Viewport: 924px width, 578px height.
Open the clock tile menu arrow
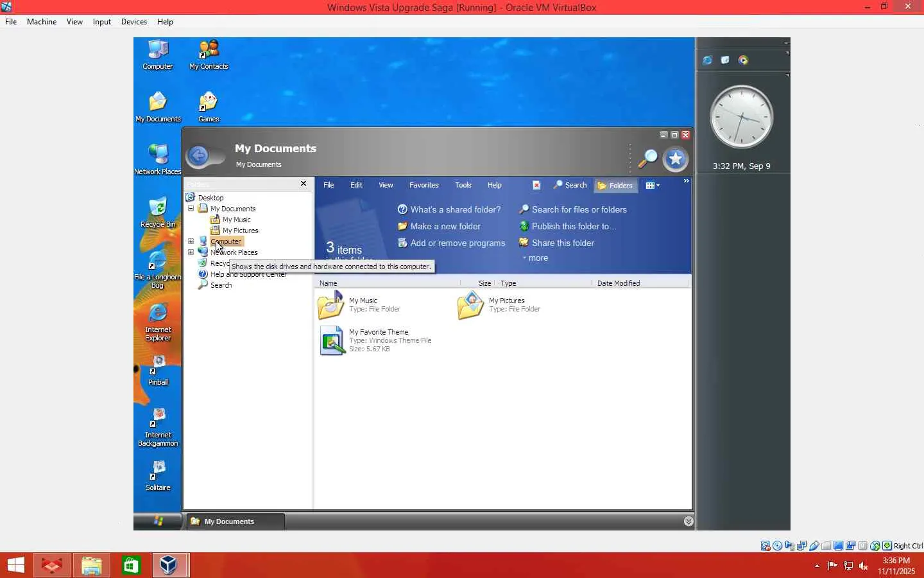coord(787,76)
